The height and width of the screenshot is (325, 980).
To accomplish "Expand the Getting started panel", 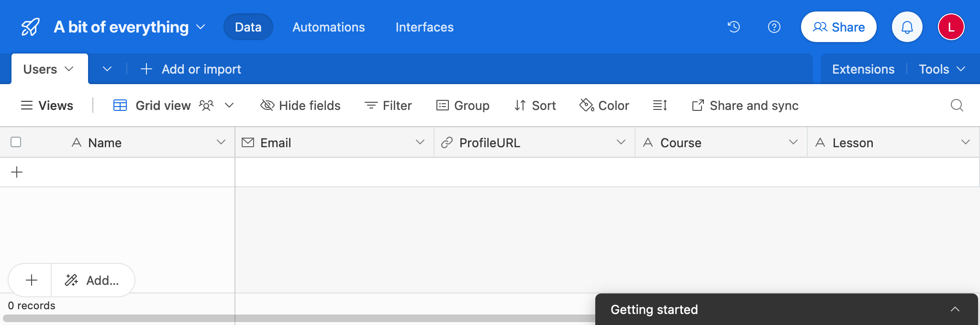I will (x=955, y=309).
